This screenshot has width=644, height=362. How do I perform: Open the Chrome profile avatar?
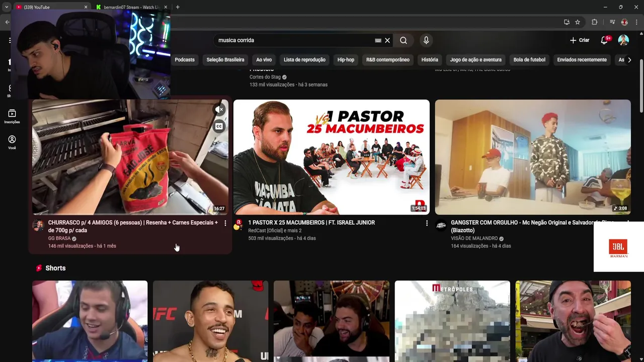(x=624, y=22)
